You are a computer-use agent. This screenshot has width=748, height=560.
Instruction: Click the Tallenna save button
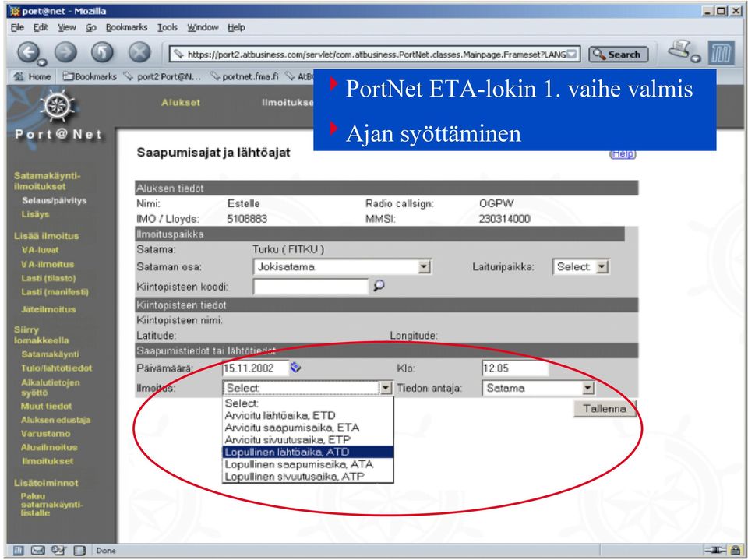pos(605,409)
